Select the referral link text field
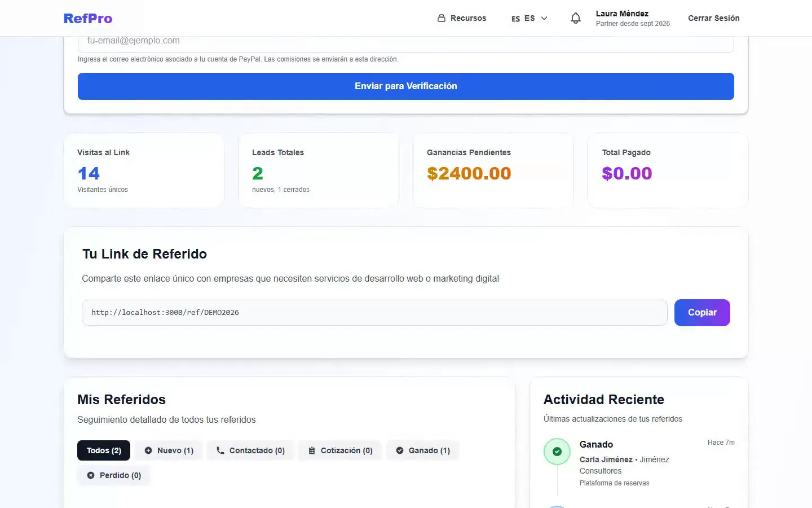The image size is (812, 508). (374, 313)
